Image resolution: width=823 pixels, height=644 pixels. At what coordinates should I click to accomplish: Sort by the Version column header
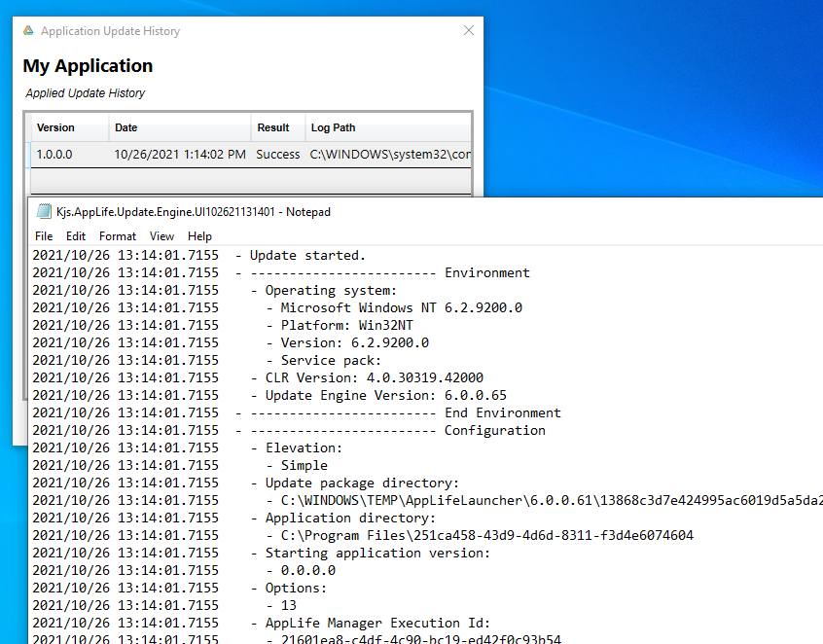[x=70, y=127]
